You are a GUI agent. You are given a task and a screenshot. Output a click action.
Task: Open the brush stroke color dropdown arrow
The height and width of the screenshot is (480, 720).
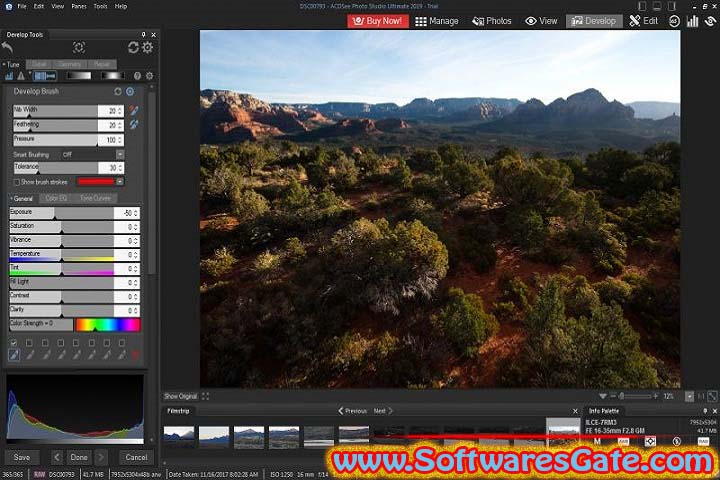120,182
